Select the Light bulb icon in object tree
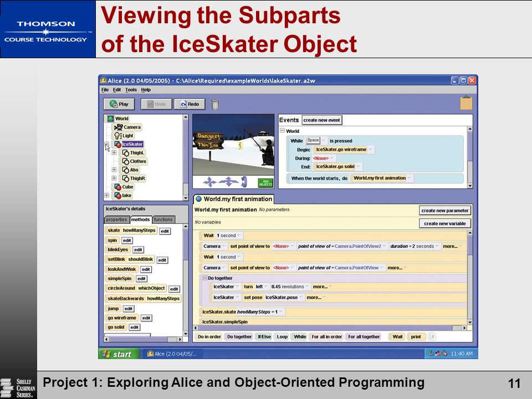532x399 pixels. point(117,136)
